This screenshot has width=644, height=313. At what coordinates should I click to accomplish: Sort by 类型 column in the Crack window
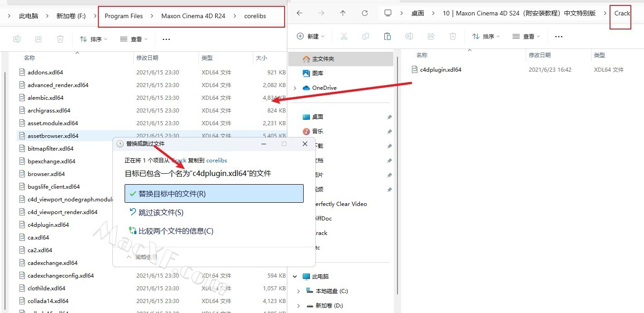[600, 55]
